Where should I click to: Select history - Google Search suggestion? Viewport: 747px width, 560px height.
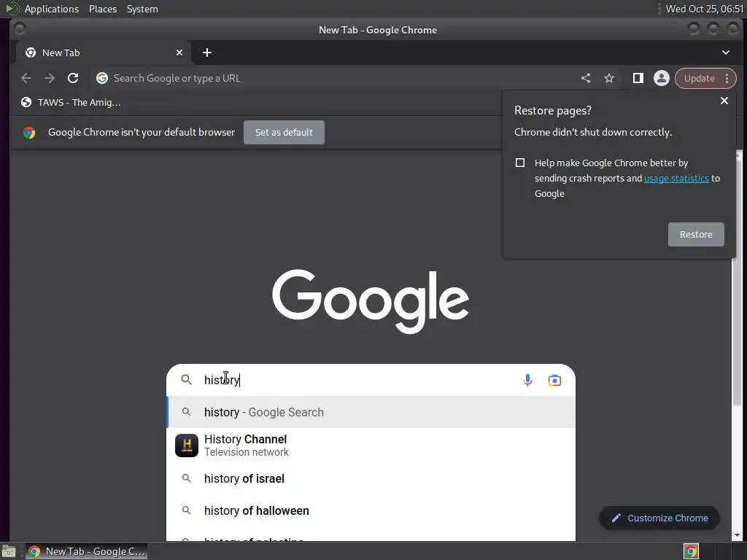[371, 412]
